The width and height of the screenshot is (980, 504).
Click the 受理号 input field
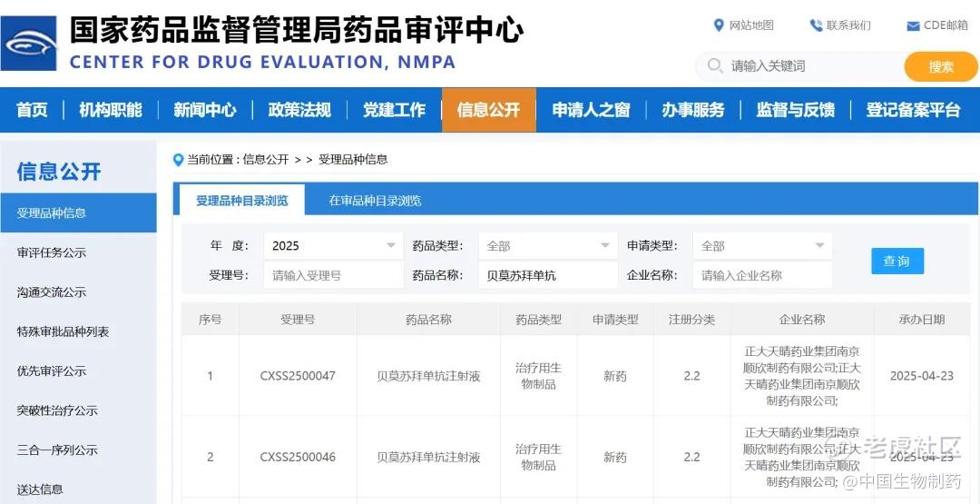click(334, 275)
